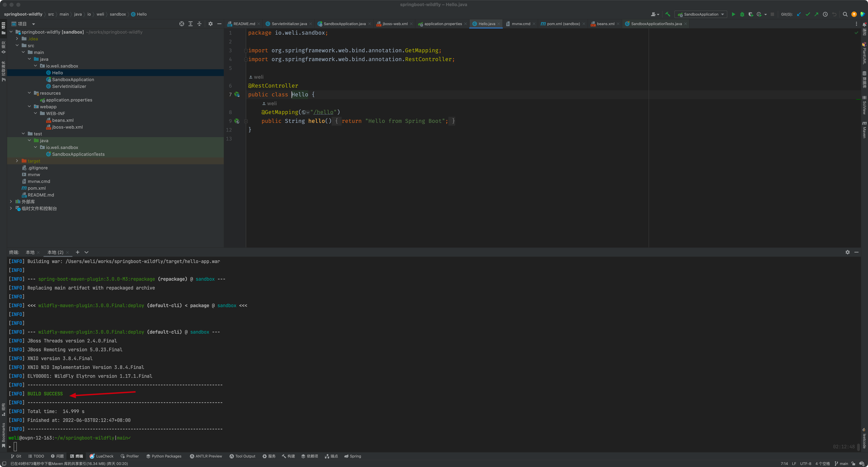Toggle tool window bars at bottom-left corner
The width and height of the screenshot is (868, 467).
pyautogui.click(x=4, y=464)
